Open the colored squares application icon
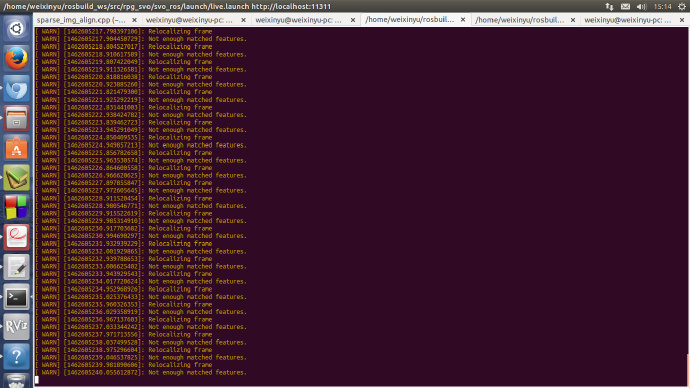This screenshot has height=388, width=690. click(x=16, y=208)
